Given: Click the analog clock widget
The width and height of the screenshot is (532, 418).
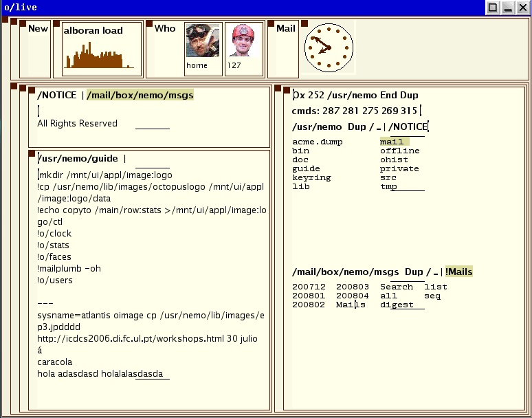Looking at the screenshot, I should click(x=327, y=47).
